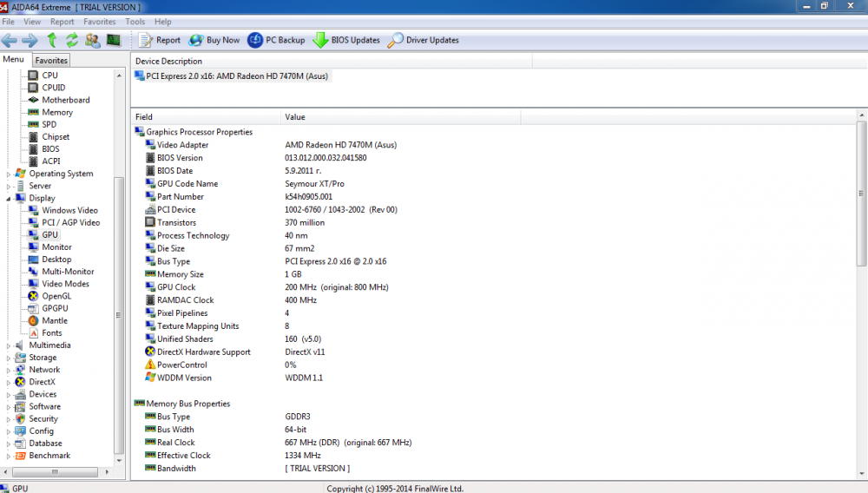
Task: Click Buy Now in toolbar
Action: click(214, 40)
